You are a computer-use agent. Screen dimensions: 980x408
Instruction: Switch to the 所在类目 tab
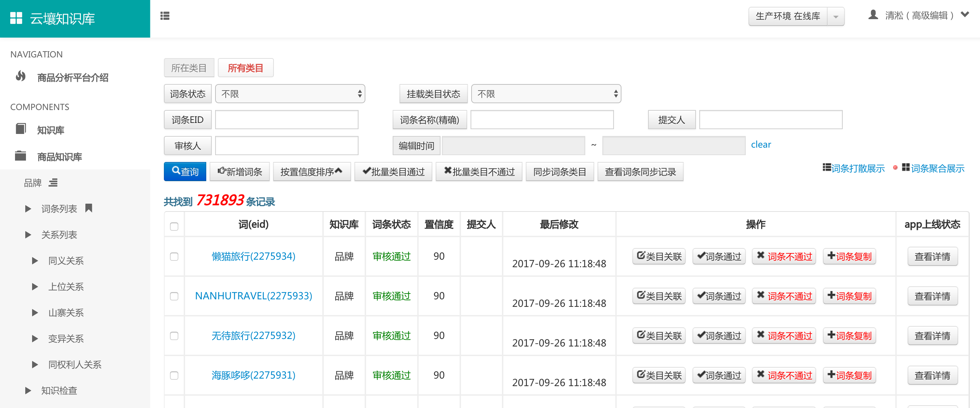[189, 68]
